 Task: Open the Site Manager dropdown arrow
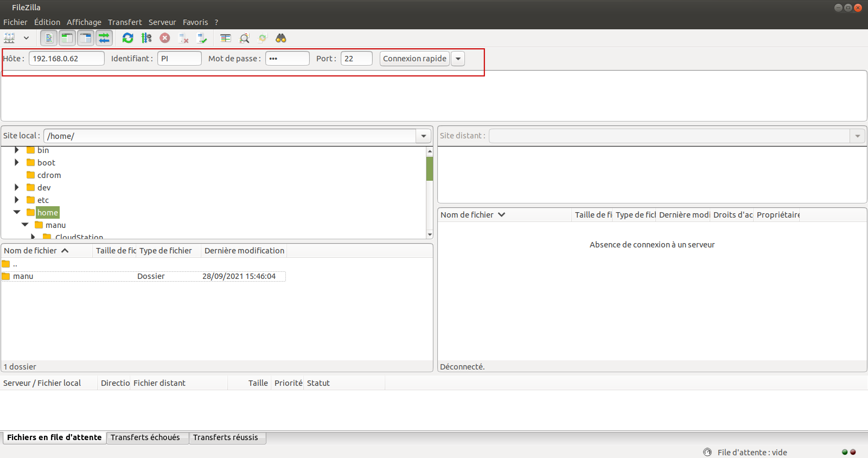(x=26, y=38)
